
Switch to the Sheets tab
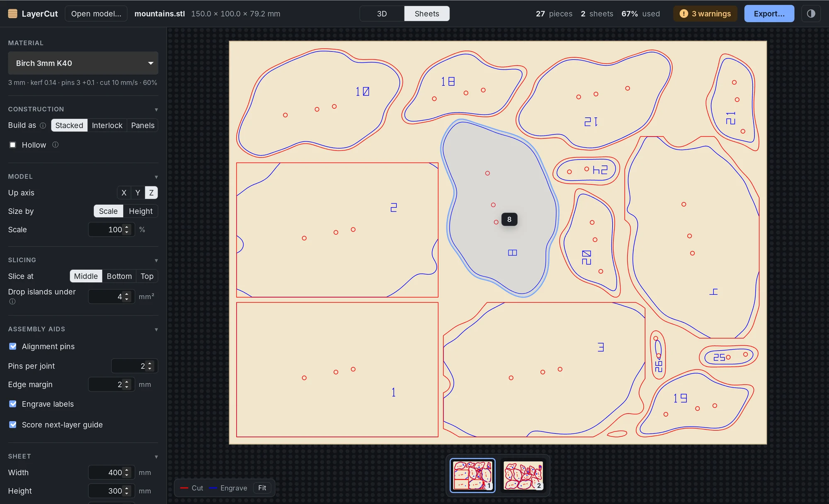pyautogui.click(x=427, y=14)
